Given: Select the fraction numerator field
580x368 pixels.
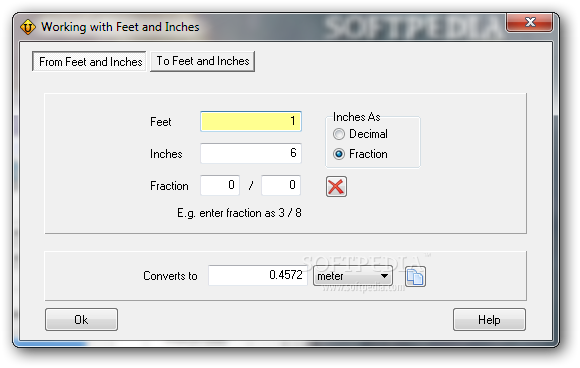Looking at the screenshot, I should coord(220,185).
